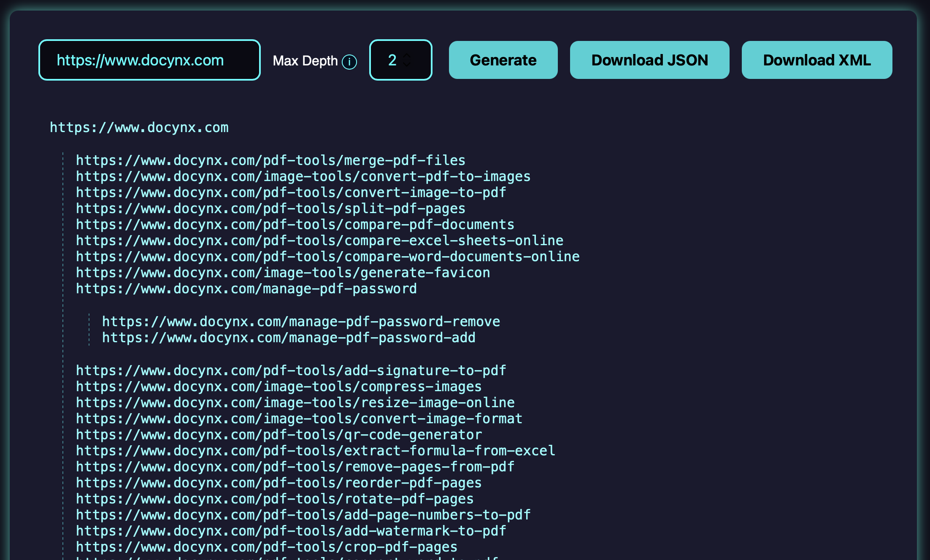Open the remove-pages-from-pdf link
Image resolution: width=930 pixels, height=560 pixels.
[295, 467]
